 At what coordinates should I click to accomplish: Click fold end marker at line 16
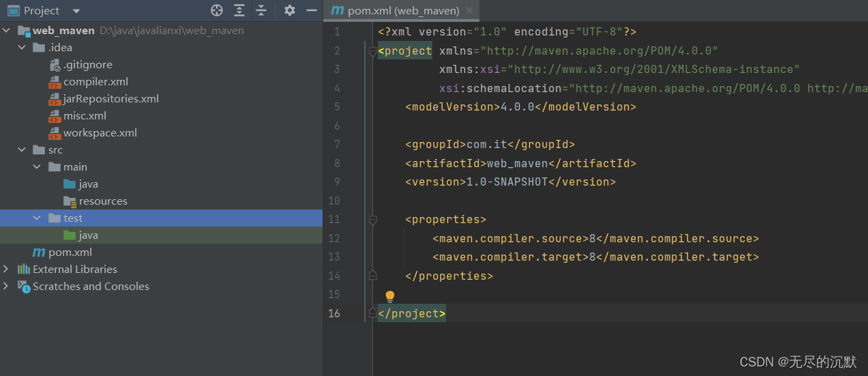[x=372, y=313]
